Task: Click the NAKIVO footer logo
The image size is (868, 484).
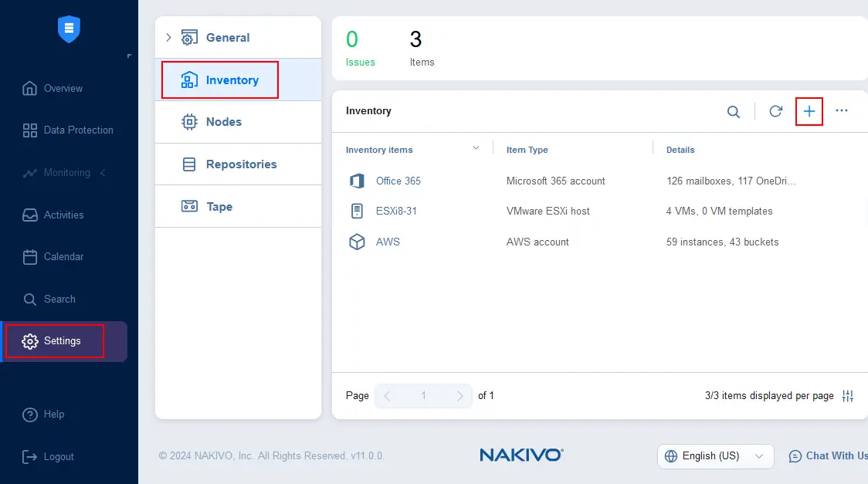Action: tap(521, 455)
